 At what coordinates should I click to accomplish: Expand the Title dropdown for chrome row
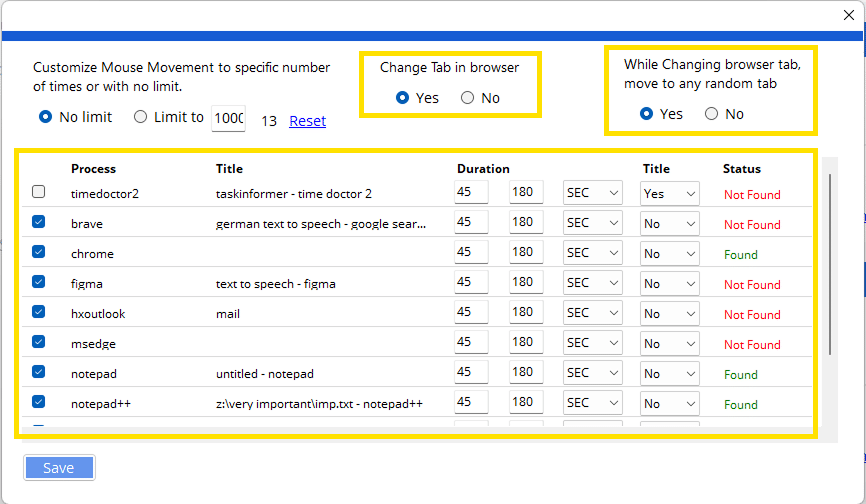[x=668, y=254]
